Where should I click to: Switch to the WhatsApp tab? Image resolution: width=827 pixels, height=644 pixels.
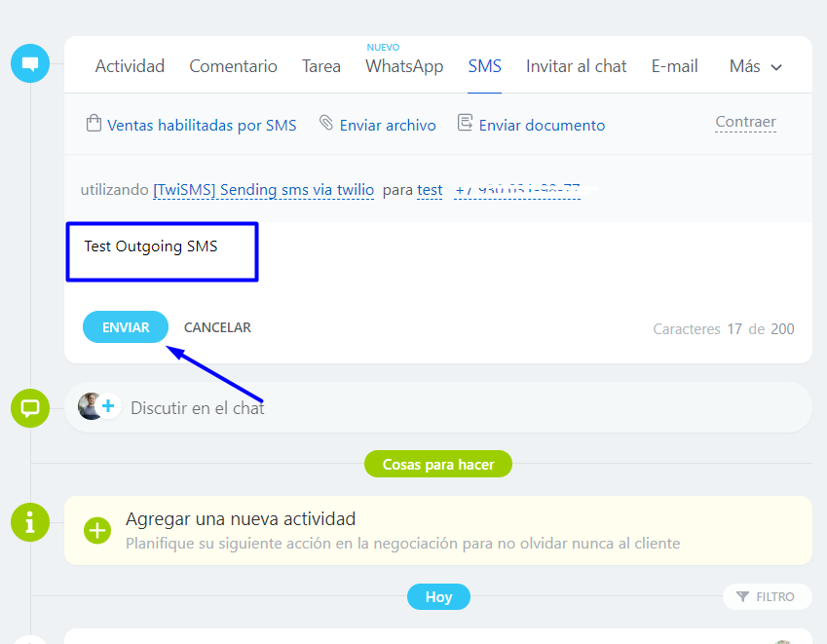(x=404, y=66)
